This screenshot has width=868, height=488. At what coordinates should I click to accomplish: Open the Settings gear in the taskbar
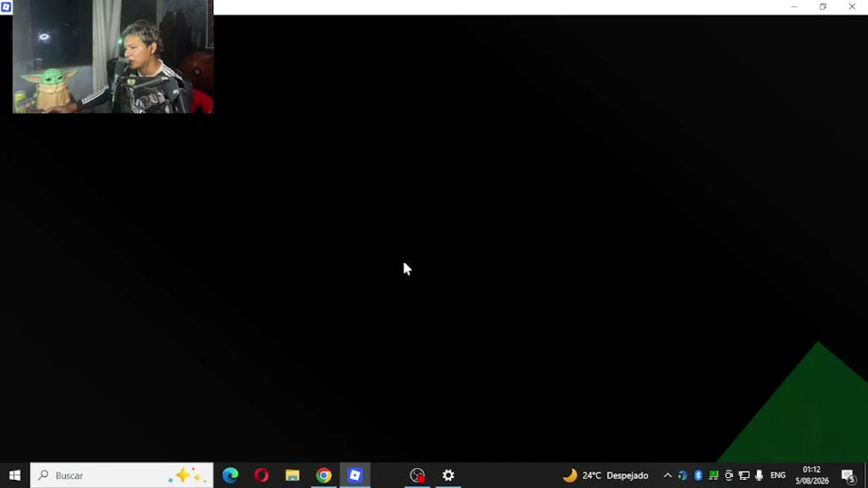[x=448, y=475]
